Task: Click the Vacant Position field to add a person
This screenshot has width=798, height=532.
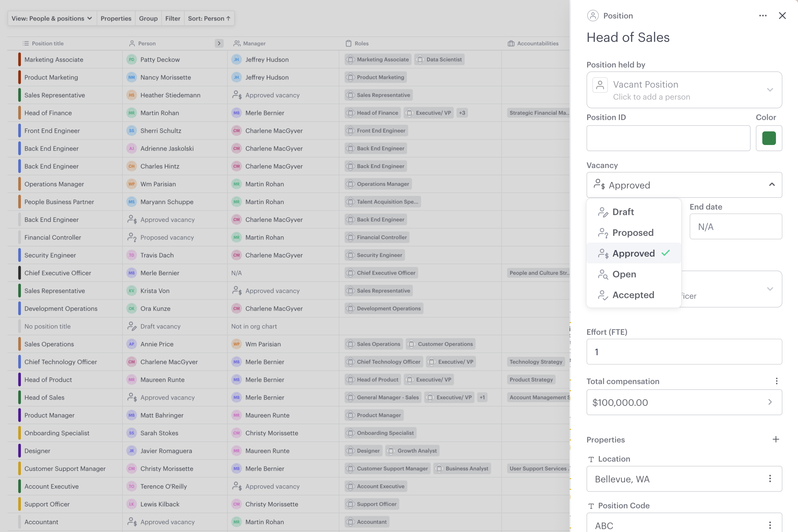Action: pyautogui.click(x=684, y=90)
